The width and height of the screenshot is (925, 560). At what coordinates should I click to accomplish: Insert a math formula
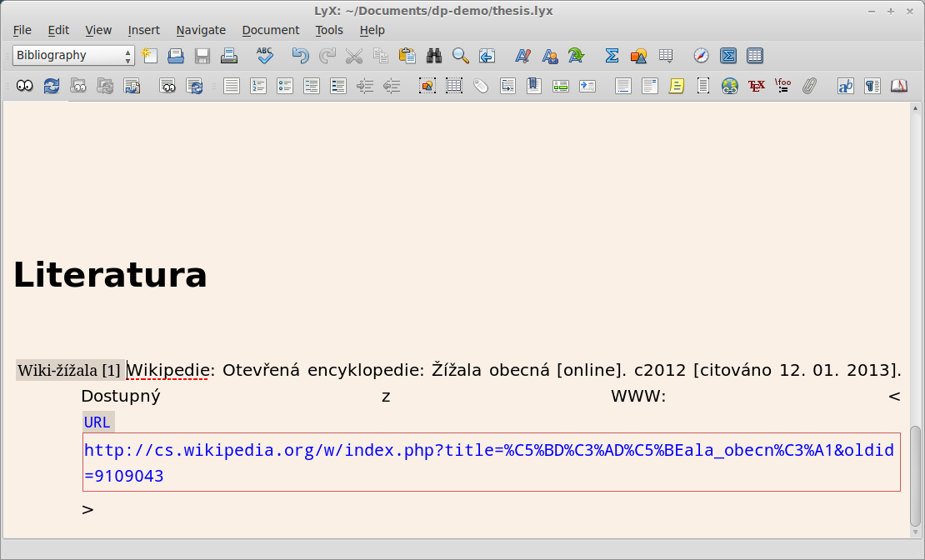pyautogui.click(x=612, y=56)
